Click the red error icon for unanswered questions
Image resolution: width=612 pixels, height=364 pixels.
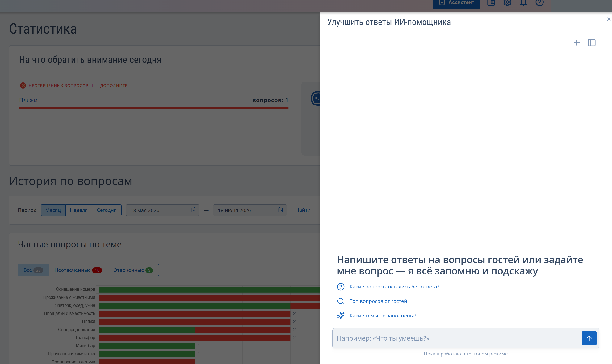23,85
